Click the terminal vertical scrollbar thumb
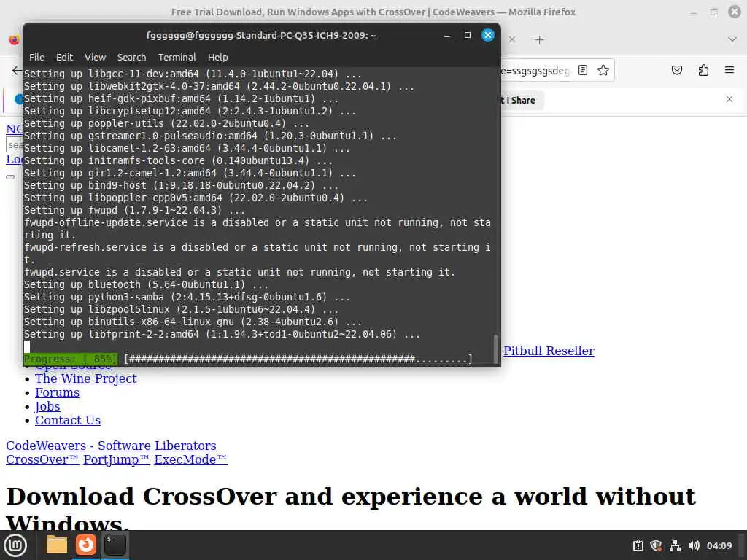The height and width of the screenshot is (560, 747). tap(496, 349)
